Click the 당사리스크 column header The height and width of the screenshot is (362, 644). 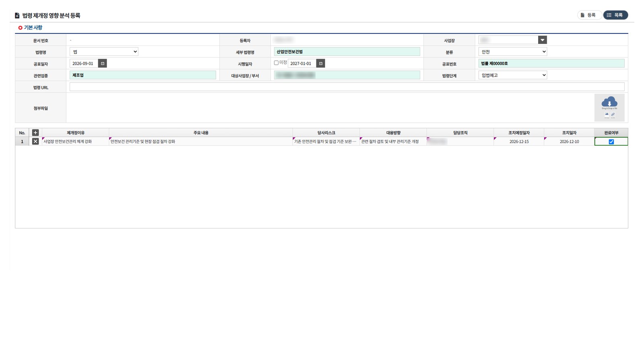326,133
